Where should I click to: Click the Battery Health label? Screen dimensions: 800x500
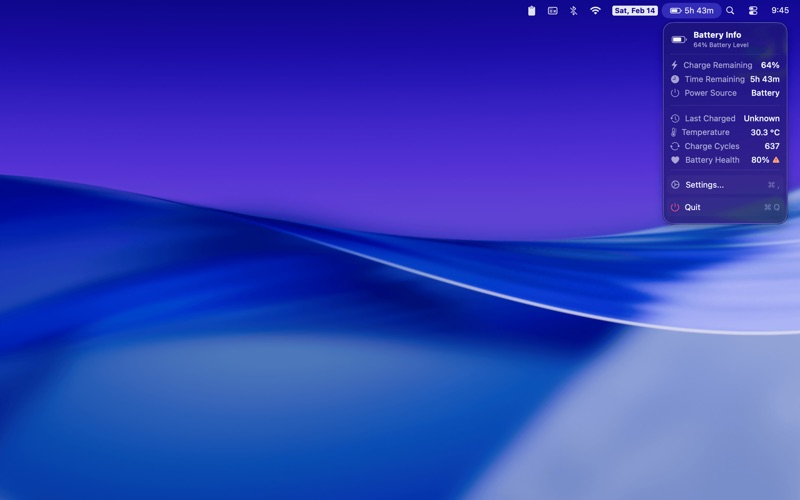coord(712,160)
